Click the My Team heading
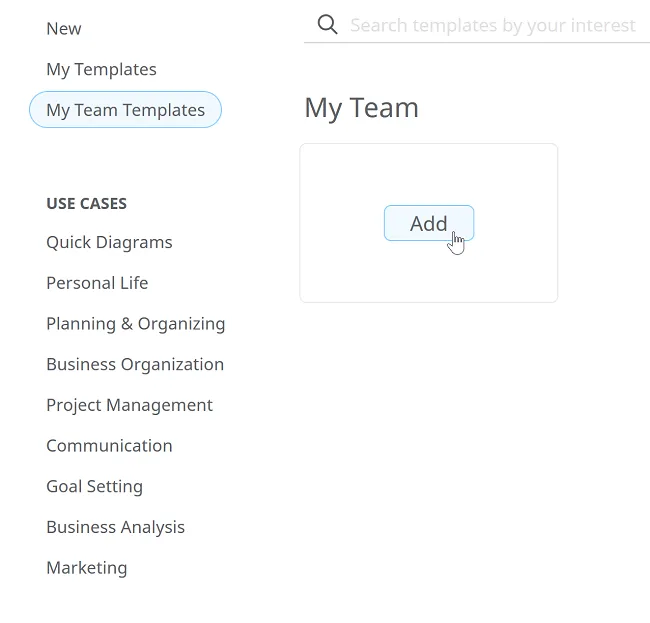Viewport: 650px width, 623px height. [x=361, y=108]
